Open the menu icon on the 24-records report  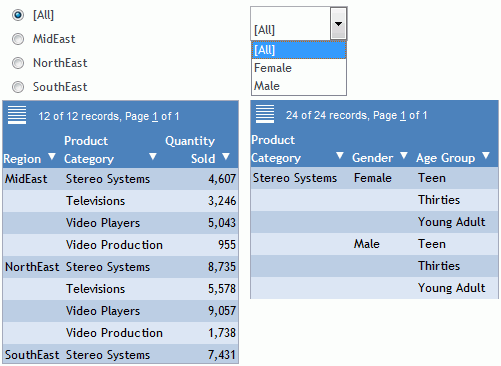pos(265,114)
